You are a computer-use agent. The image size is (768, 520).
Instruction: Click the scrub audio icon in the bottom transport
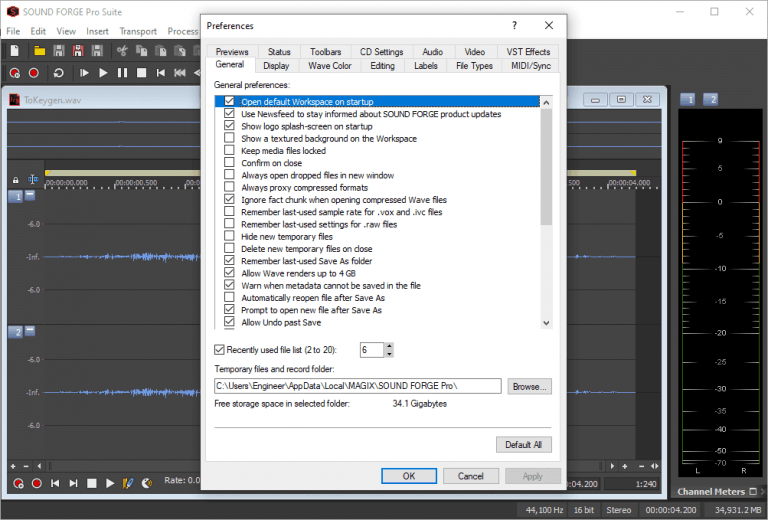pyautogui.click(x=146, y=483)
